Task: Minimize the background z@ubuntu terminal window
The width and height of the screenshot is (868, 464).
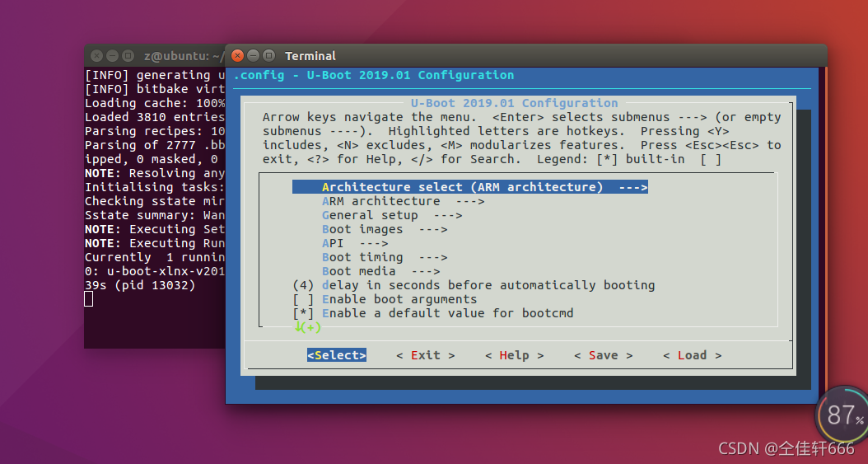Action: tap(112, 56)
